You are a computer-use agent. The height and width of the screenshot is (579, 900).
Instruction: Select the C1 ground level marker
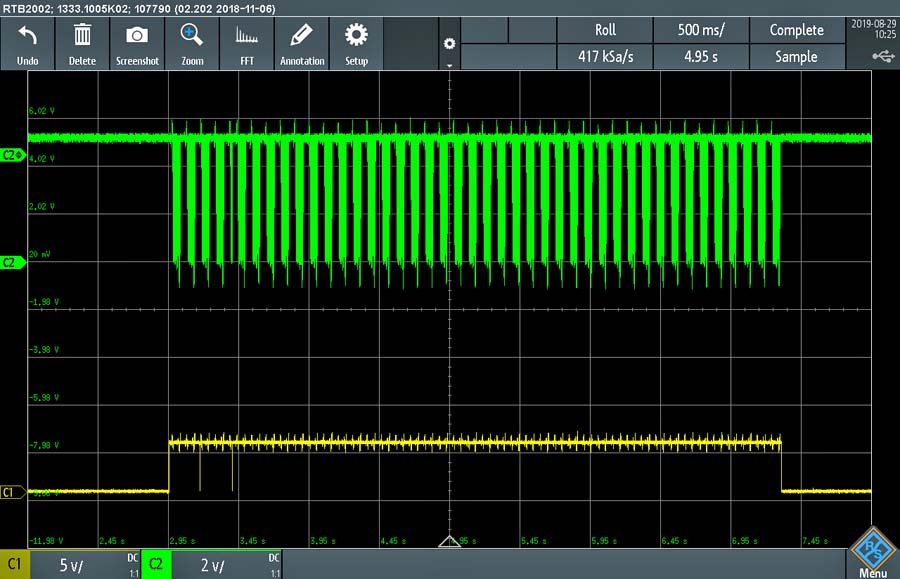pyautogui.click(x=13, y=492)
